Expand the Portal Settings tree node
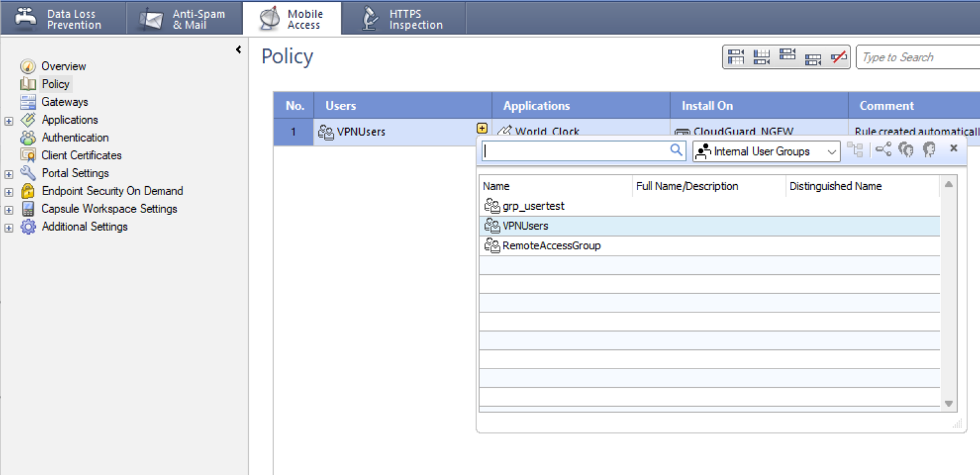The width and height of the screenshot is (980, 475). click(x=9, y=174)
